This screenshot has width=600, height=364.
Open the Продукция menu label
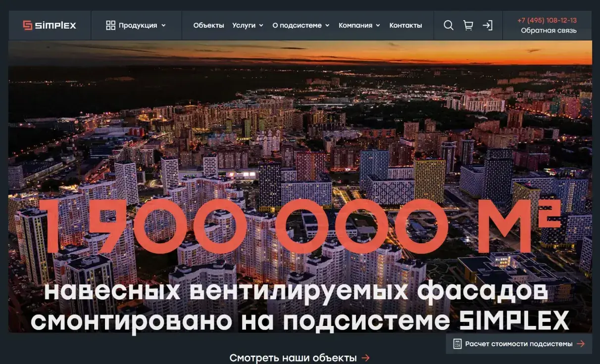click(138, 25)
